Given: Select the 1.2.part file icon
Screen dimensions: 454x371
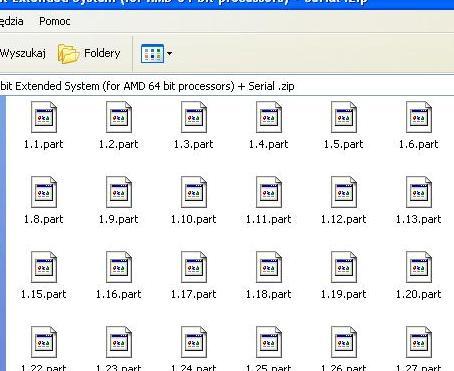Looking at the screenshot, I should pos(119,117).
